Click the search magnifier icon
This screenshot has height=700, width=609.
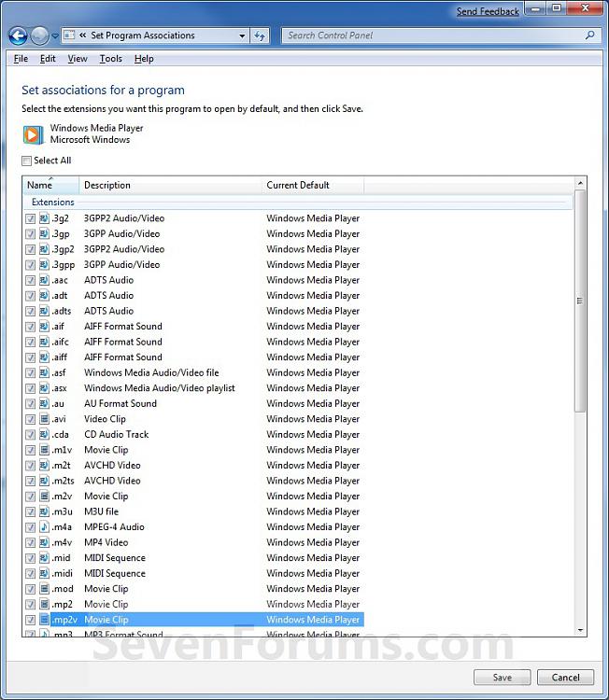(x=589, y=35)
